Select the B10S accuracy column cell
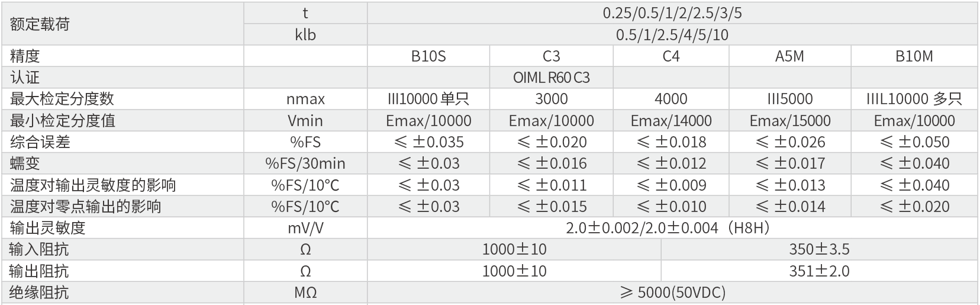This screenshot has width=980, height=305. (x=428, y=56)
